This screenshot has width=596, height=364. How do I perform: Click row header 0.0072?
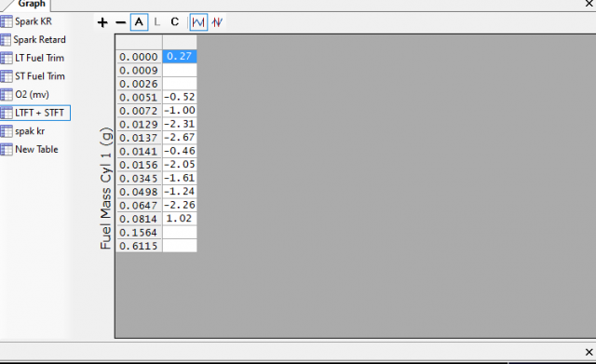click(139, 111)
